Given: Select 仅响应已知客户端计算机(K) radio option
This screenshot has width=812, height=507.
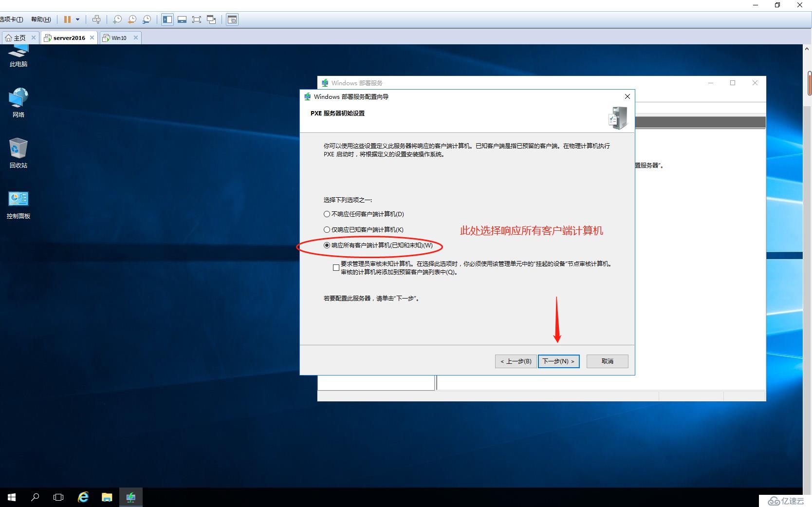Looking at the screenshot, I should (x=364, y=229).
